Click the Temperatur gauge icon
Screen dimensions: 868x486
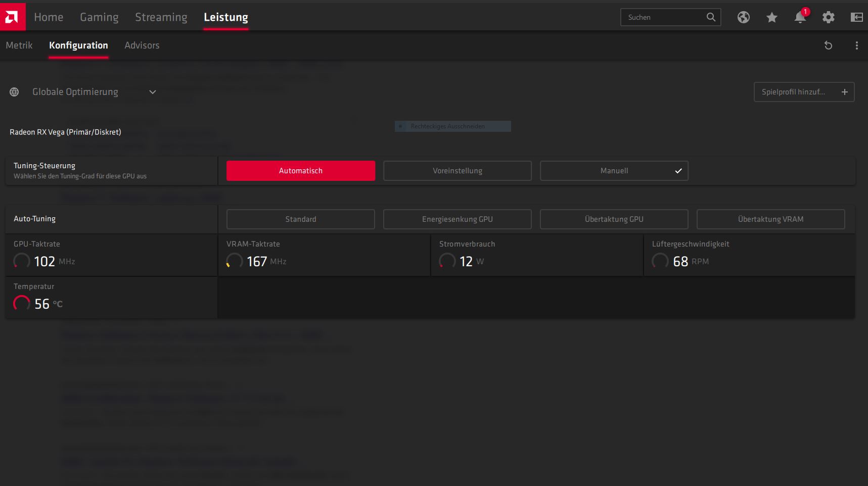tap(22, 304)
